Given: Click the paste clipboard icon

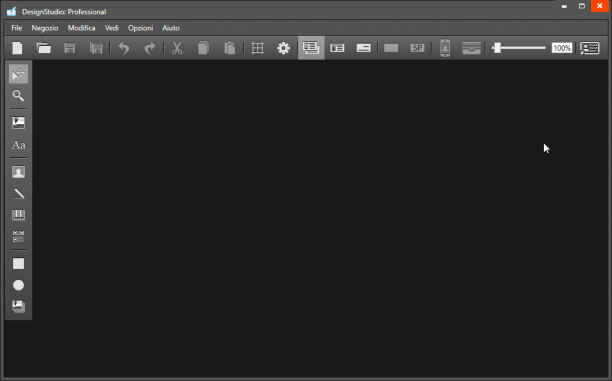Looking at the screenshot, I should tap(230, 48).
